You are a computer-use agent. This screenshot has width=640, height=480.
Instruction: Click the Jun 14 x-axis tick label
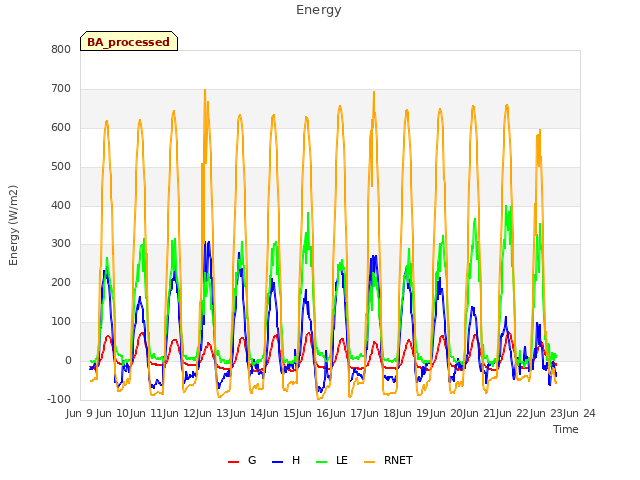tap(246, 413)
